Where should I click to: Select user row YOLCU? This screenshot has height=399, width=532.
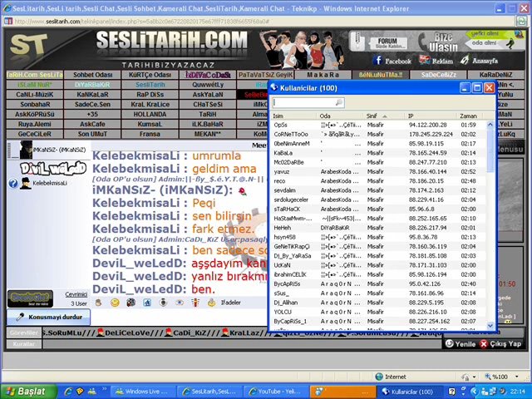379,312
